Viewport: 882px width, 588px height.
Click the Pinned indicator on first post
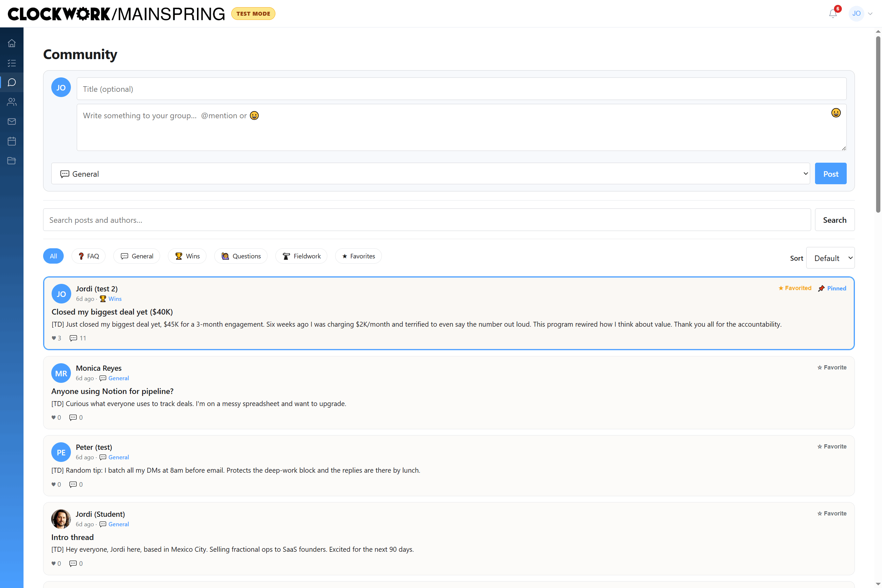832,288
